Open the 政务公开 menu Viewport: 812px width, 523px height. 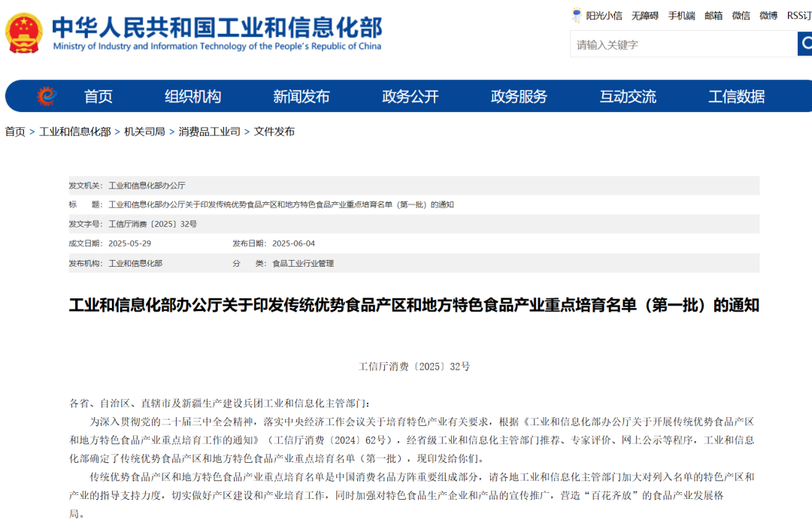411,96
